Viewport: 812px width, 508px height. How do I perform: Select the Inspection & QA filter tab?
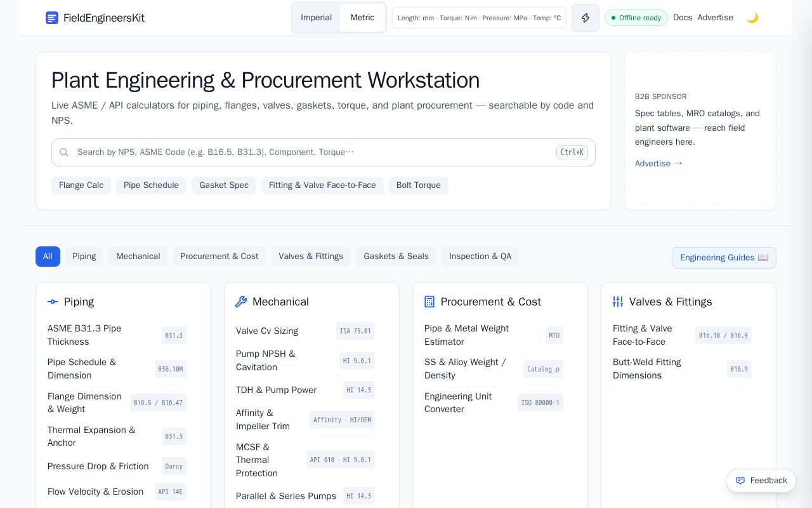click(x=480, y=257)
